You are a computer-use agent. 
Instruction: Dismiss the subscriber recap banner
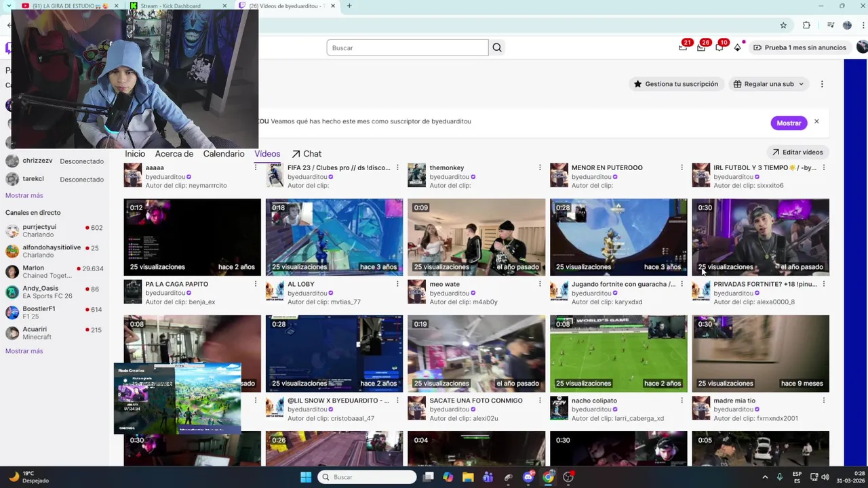tap(816, 121)
